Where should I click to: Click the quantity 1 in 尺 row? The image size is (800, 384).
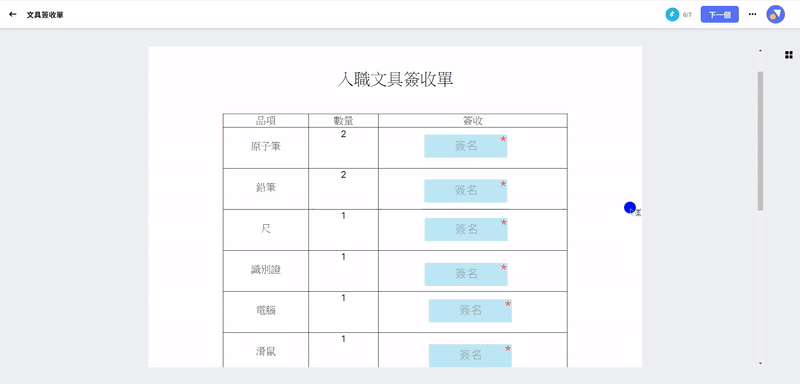coord(343,216)
